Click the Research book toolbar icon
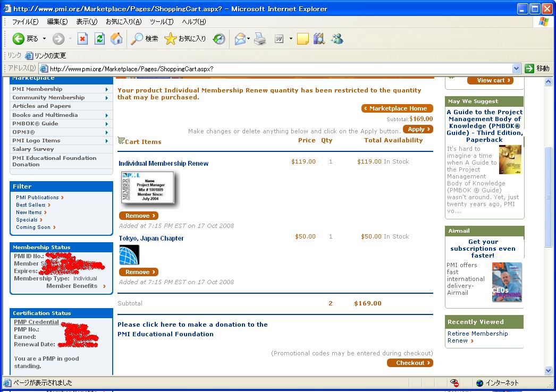The height and width of the screenshot is (392, 556). pos(319,39)
